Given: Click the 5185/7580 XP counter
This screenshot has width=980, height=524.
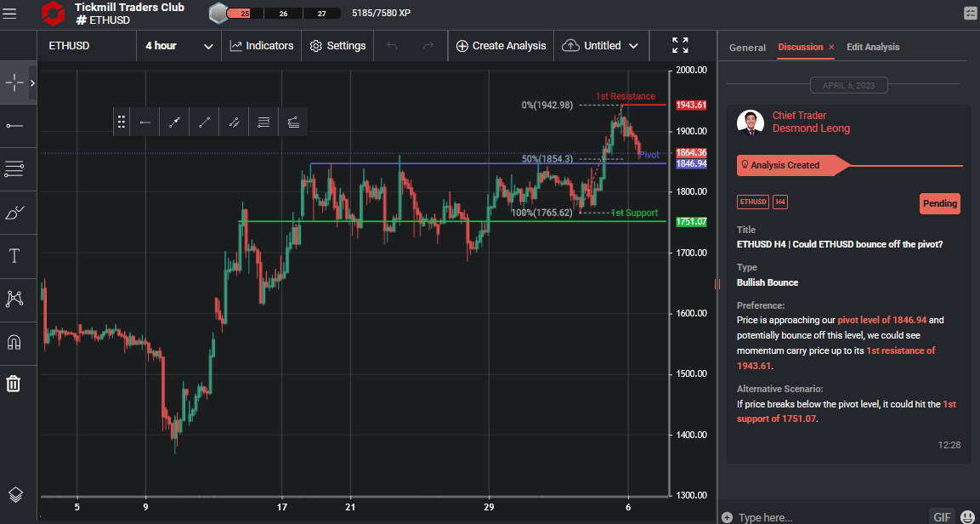Looking at the screenshot, I should [x=382, y=13].
